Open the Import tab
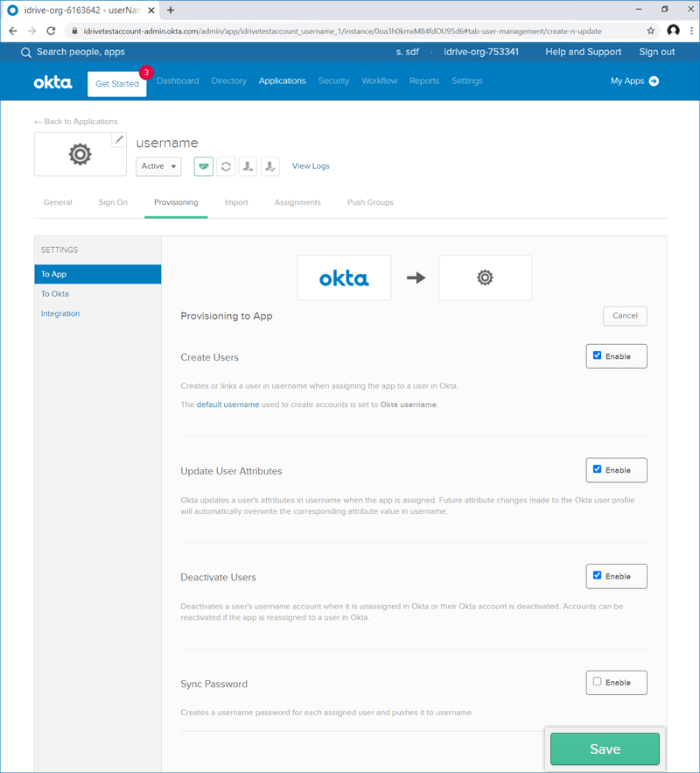Image resolution: width=700 pixels, height=773 pixels. [x=236, y=202]
